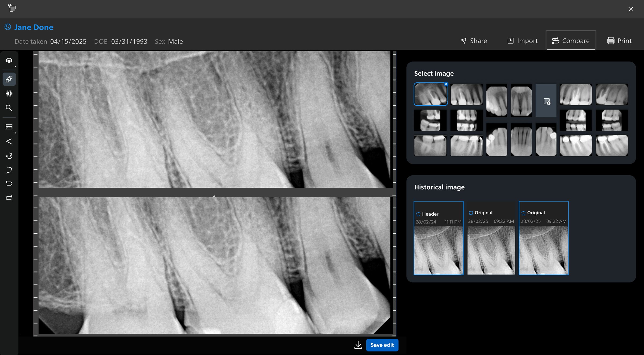
Task: Click the patient profile icon beside Jane Done
Action: click(x=8, y=27)
